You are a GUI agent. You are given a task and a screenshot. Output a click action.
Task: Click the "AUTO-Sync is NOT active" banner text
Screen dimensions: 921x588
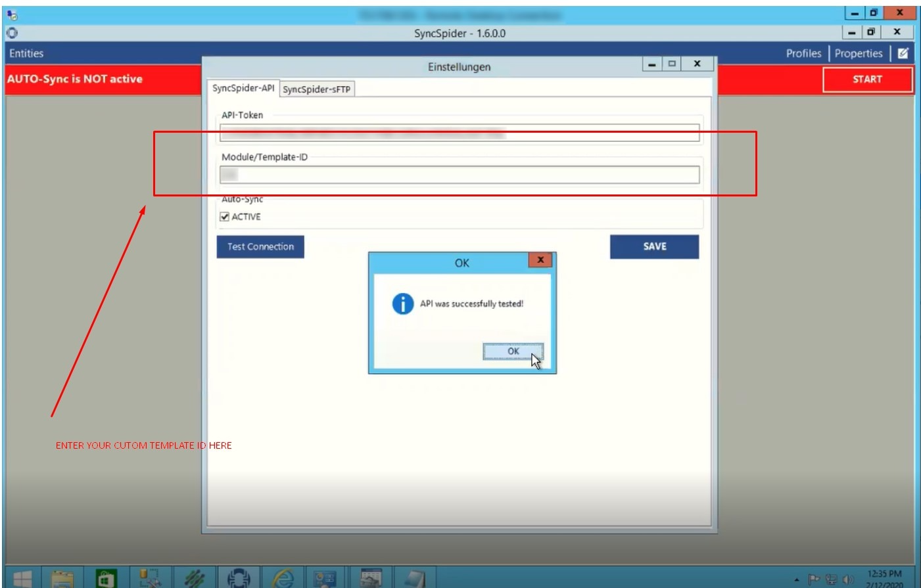point(74,79)
